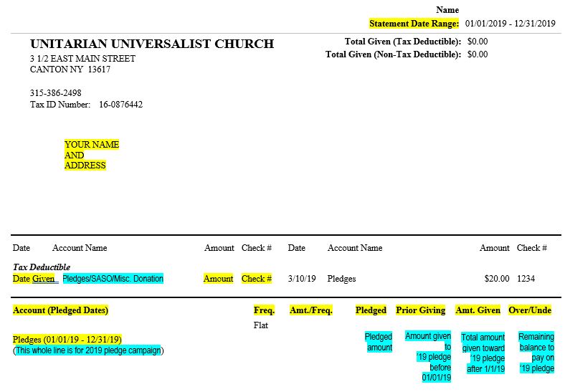Click the $0.00 tax deductible total
The height and width of the screenshot is (392, 565).
click(x=478, y=42)
